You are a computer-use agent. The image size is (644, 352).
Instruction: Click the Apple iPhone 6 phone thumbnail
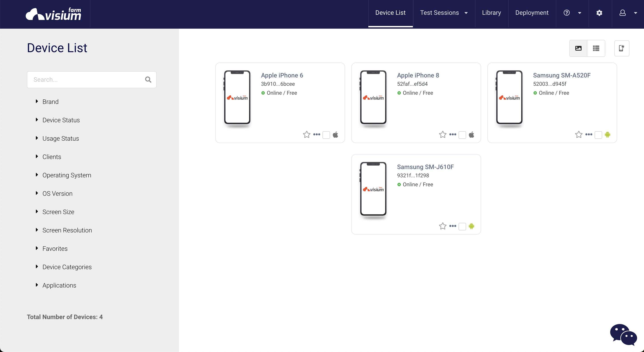coord(237,97)
